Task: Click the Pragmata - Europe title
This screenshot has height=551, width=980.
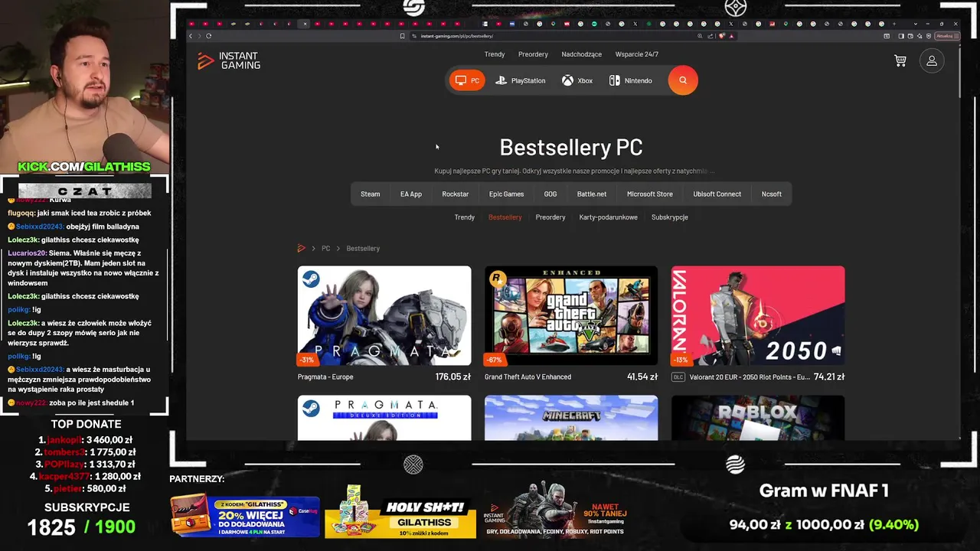Action: pos(325,377)
